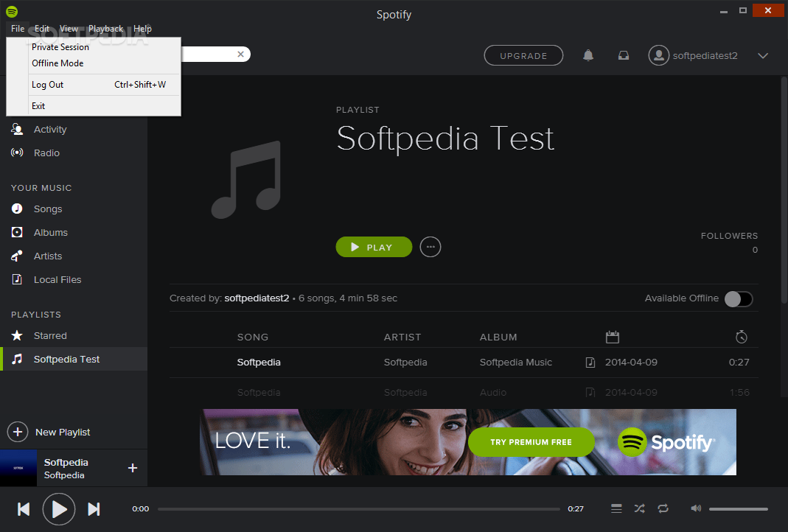Open the View menu

click(x=69, y=29)
